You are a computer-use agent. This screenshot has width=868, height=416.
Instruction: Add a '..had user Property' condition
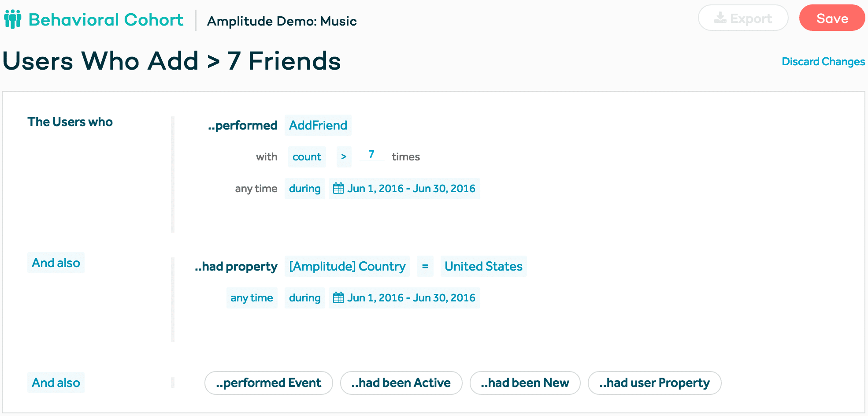click(x=654, y=383)
